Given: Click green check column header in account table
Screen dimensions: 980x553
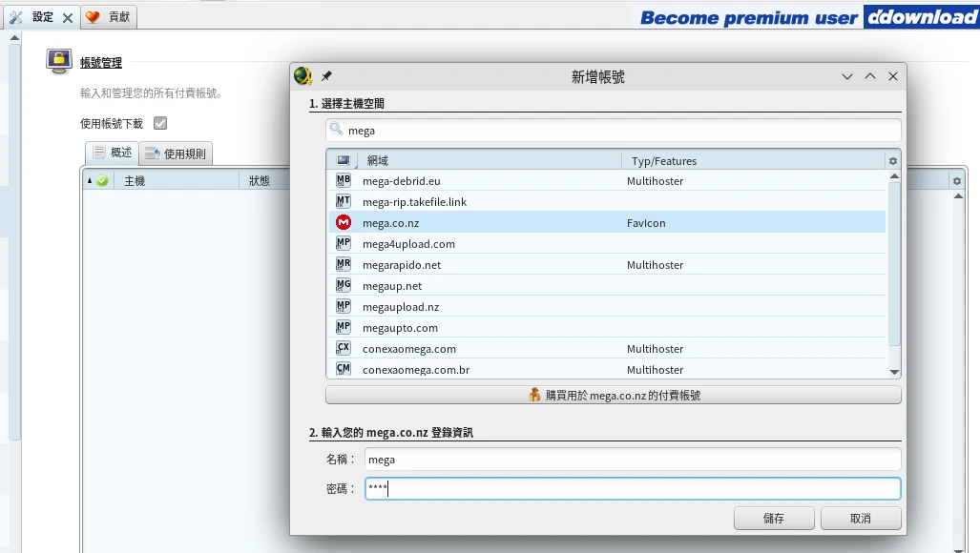Looking at the screenshot, I should click(102, 181).
